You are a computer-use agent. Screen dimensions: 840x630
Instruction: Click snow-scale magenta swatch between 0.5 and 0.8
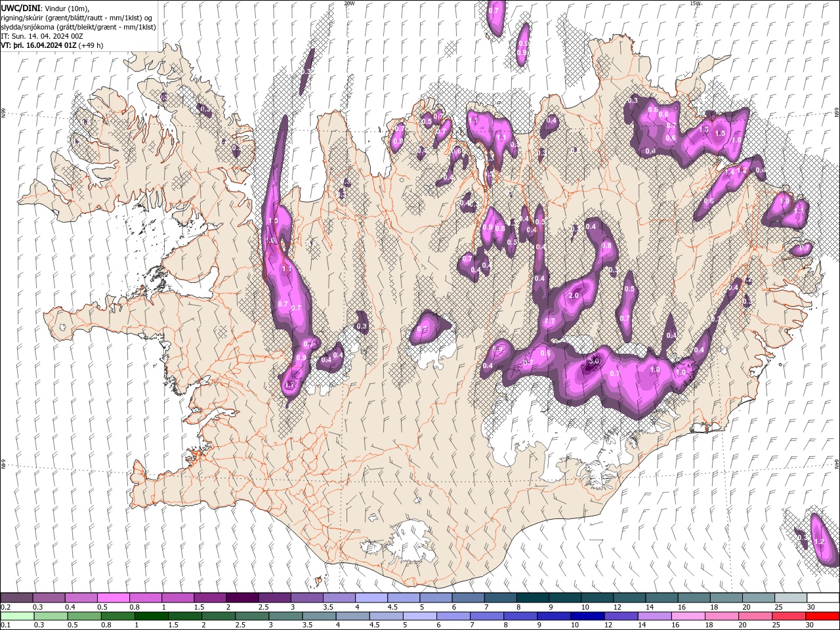pos(113,598)
